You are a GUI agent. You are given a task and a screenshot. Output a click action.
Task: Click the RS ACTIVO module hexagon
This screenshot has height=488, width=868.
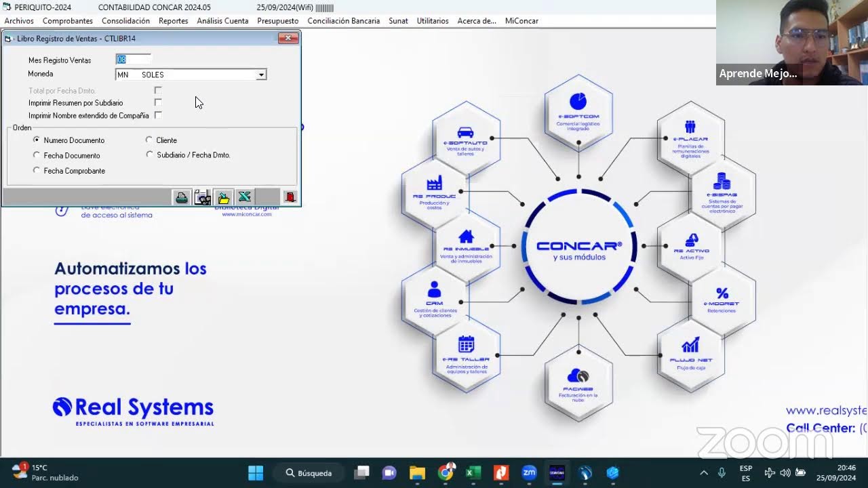(690, 247)
